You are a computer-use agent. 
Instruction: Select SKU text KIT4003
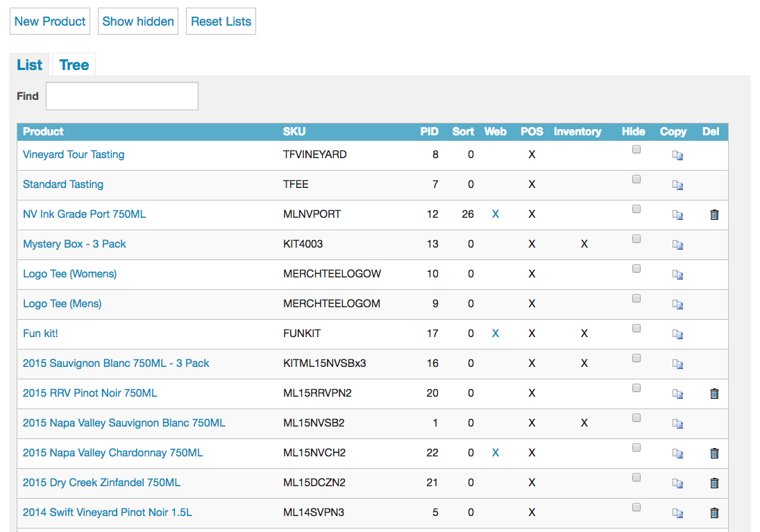tap(303, 243)
